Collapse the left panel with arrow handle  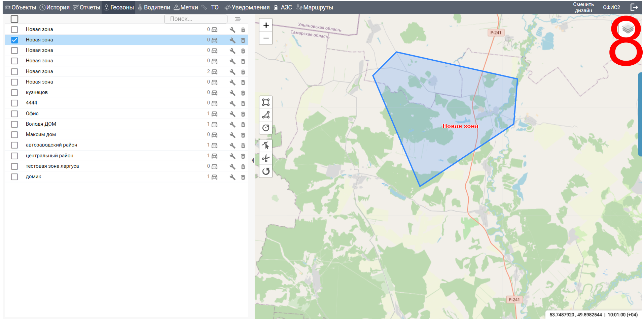253,160
